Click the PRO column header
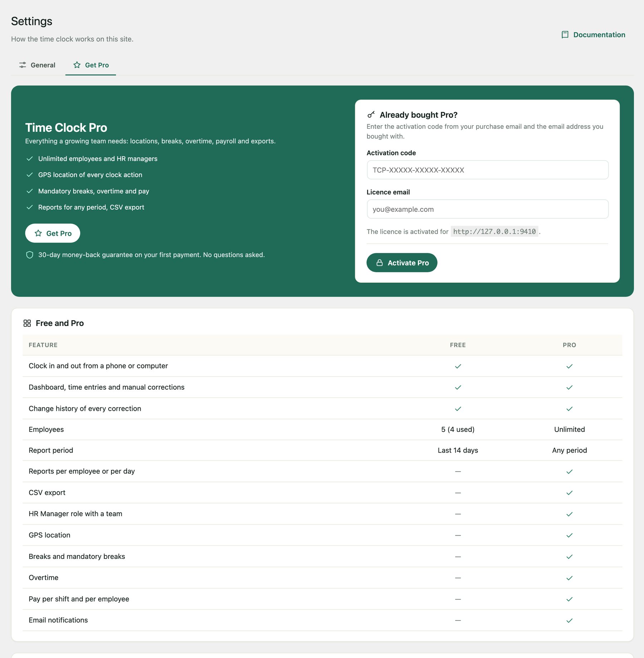The width and height of the screenshot is (644, 658). coord(570,345)
